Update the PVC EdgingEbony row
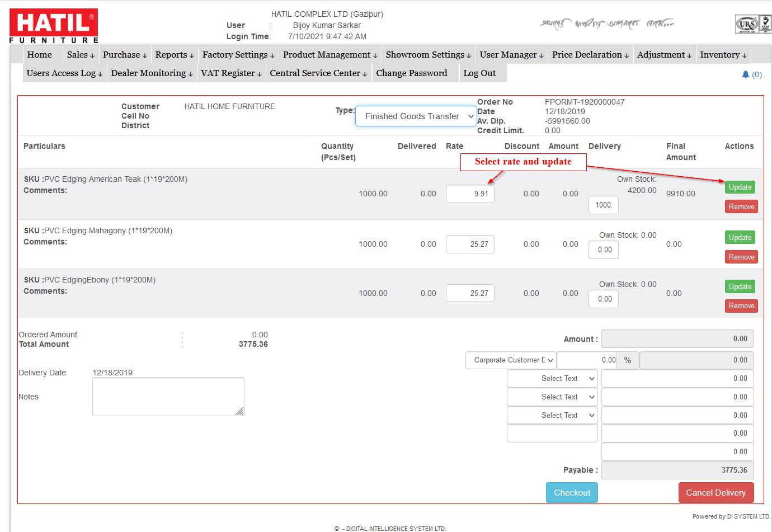Image resolution: width=772 pixels, height=532 pixels. click(740, 287)
